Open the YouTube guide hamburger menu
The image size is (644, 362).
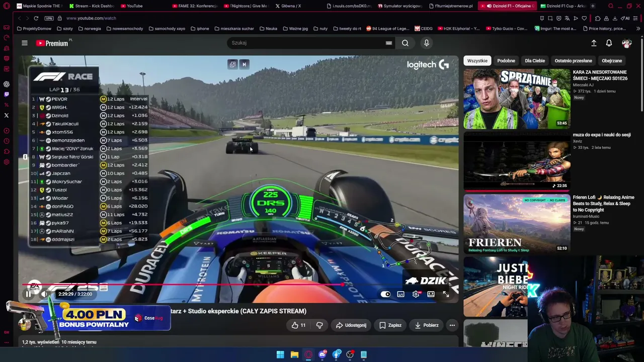[24, 43]
